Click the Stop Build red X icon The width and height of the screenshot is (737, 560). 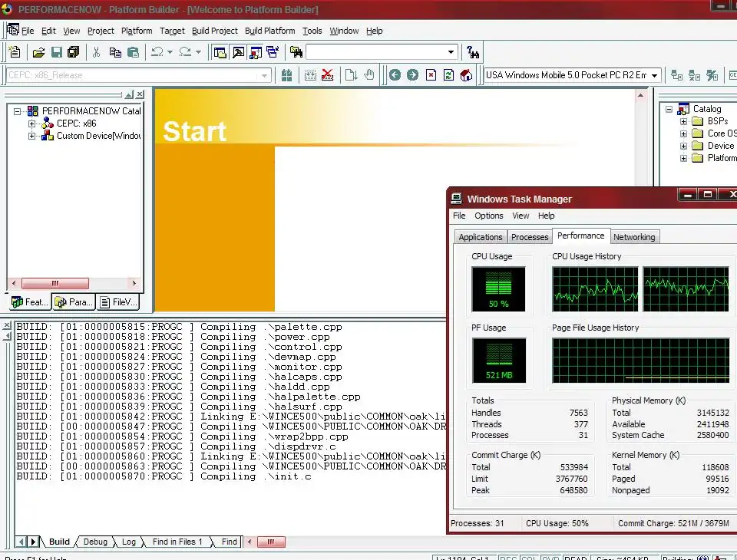click(x=328, y=75)
